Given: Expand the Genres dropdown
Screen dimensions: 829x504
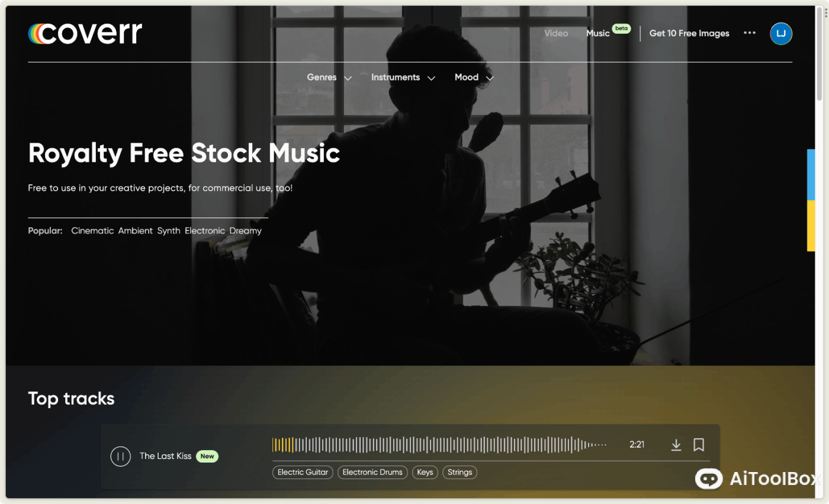Looking at the screenshot, I should pos(329,78).
